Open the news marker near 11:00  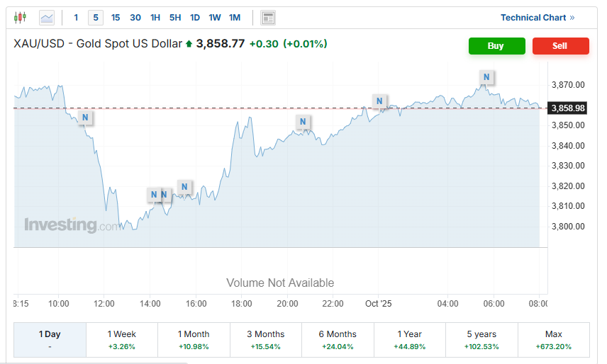click(85, 118)
